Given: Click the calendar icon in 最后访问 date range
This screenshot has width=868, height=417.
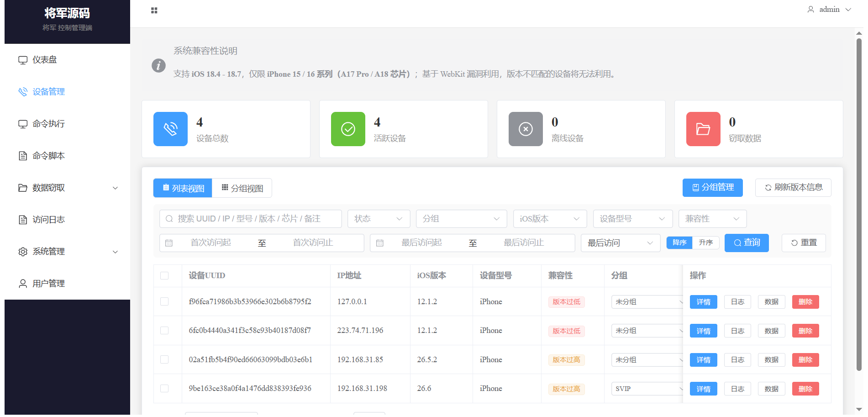Looking at the screenshot, I should 380,243.
